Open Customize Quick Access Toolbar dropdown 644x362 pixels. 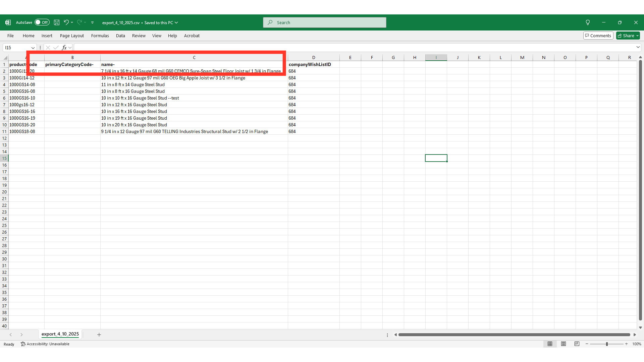(x=93, y=22)
